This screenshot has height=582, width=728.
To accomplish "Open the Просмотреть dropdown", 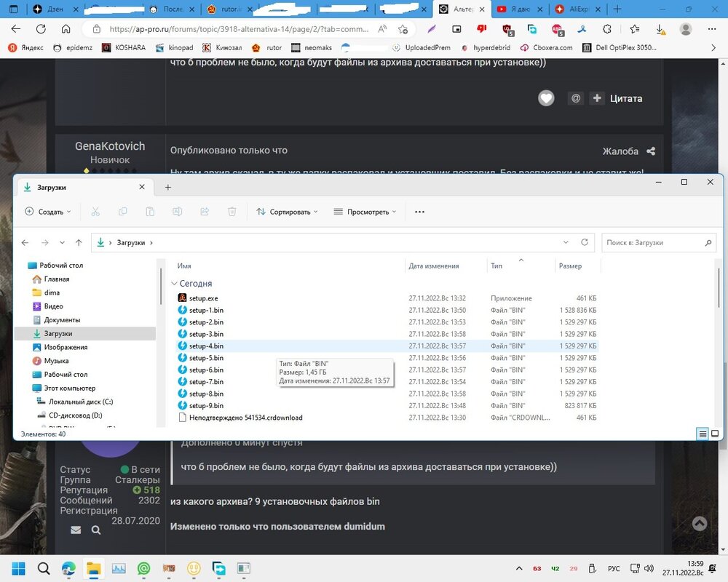I will click(x=365, y=212).
